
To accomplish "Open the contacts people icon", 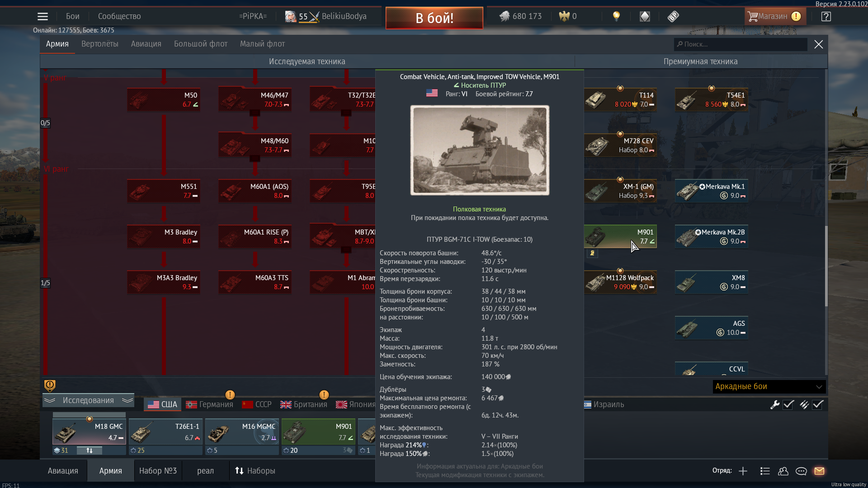I will point(783,471).
